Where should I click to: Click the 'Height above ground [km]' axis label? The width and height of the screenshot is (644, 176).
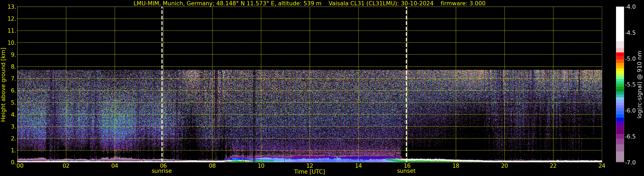click(3, 85)
